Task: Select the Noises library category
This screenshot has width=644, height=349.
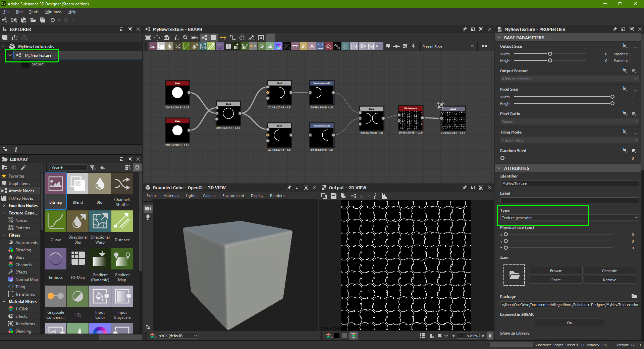Action: point(21,220)
